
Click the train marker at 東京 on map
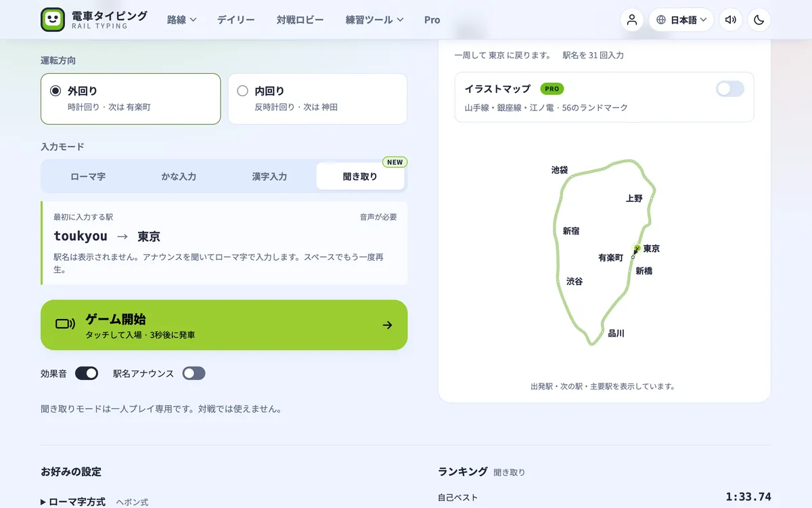coord(637,249)
